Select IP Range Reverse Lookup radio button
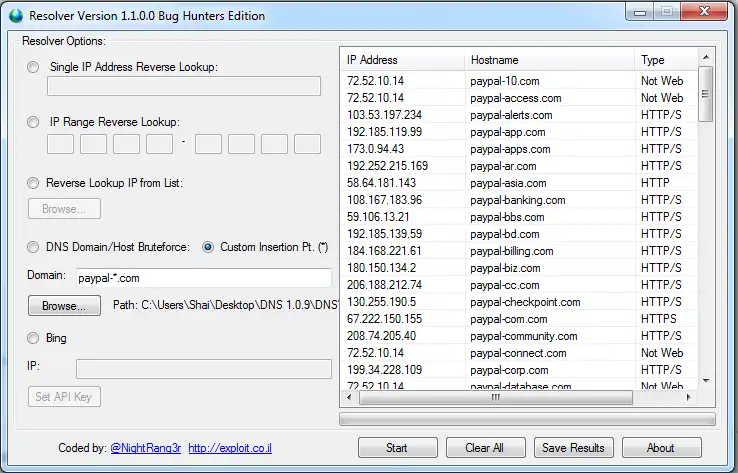This screenshot has height=473, width=738. pos(33,122)
